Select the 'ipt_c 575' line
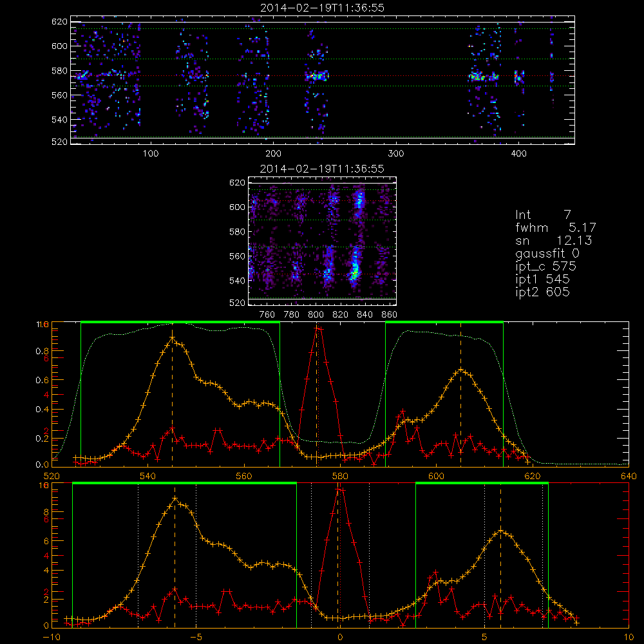Image resolution: width=644 pixels, height=644 pixels. [546, 267]
